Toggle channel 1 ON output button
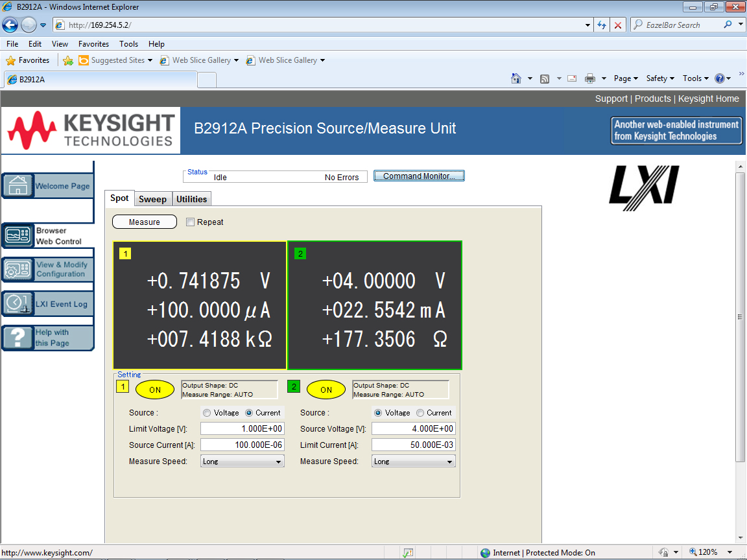The image size is (747, 560). tap(155, 390)
